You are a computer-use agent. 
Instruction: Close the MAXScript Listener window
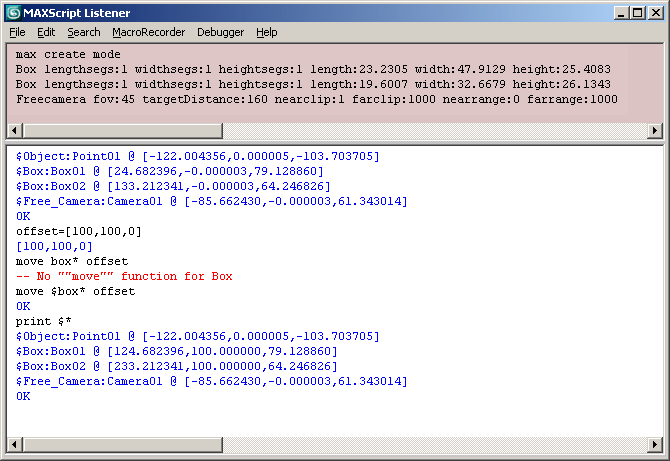655,13
